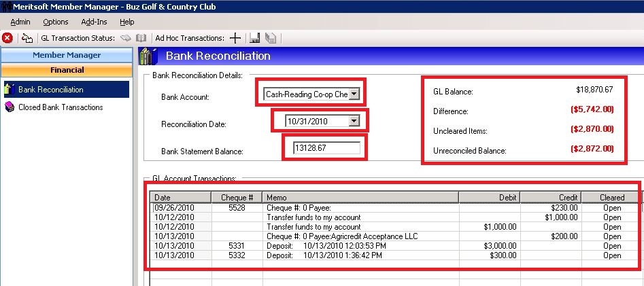Image resolution: width=644 pixels, height=286 pixels.
Task: Toggle Cleared status of $1,000.00 credit transfer row
Action: point(612,217)
